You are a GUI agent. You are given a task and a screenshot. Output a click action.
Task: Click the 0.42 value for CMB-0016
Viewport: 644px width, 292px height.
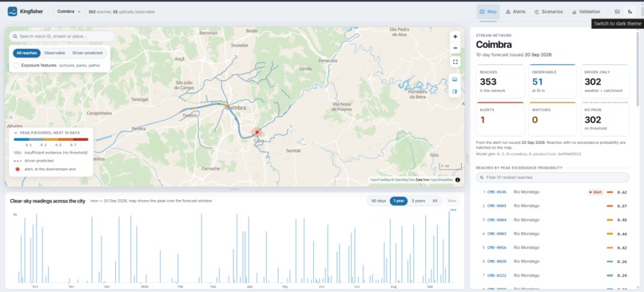coord(622,248)
